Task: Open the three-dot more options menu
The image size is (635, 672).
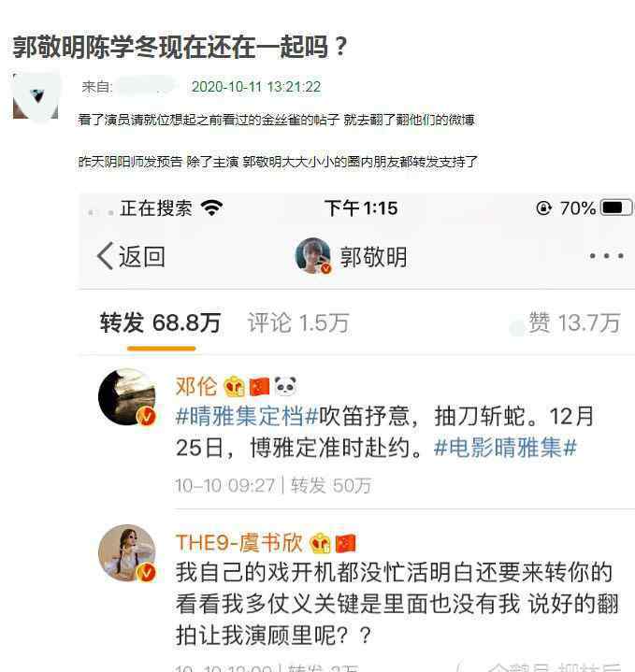Action: click(606, 256)
